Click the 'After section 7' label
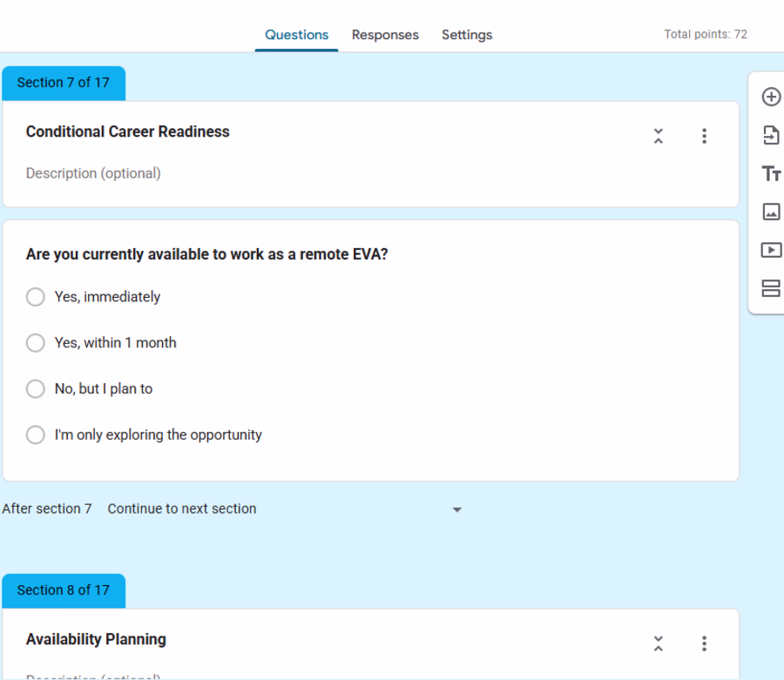This screenshot has width=784, height=680. coord(47,508)
